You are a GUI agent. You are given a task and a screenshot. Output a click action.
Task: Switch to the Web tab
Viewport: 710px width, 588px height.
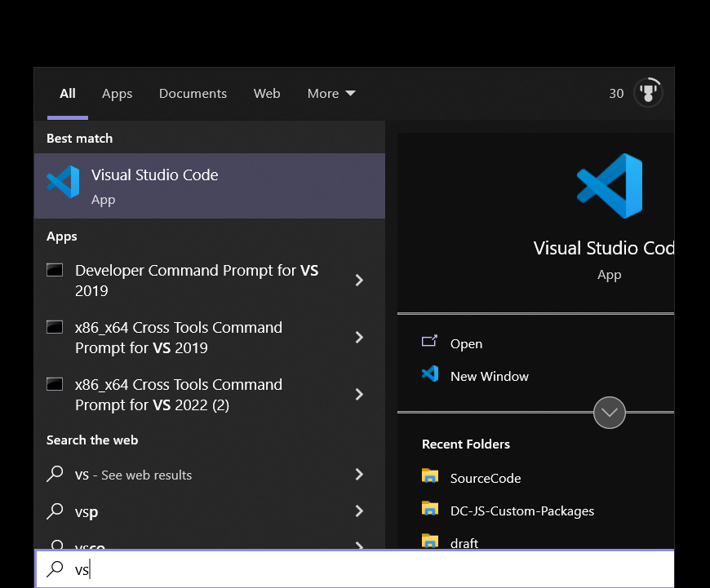(x=267, y=94)
